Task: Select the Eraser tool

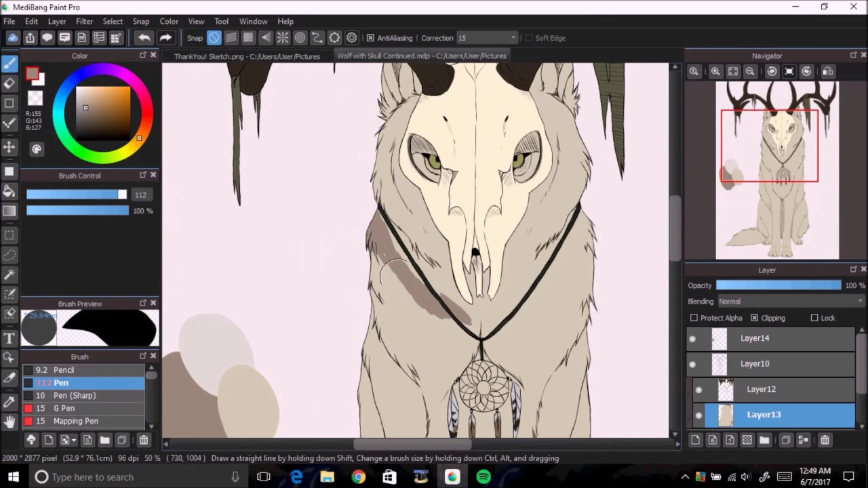Action: point(9,83)
